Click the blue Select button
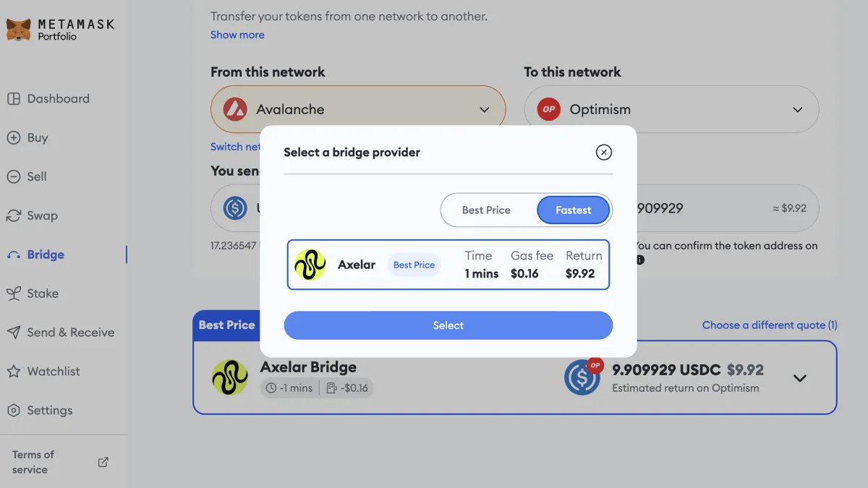 click(448, 325)
